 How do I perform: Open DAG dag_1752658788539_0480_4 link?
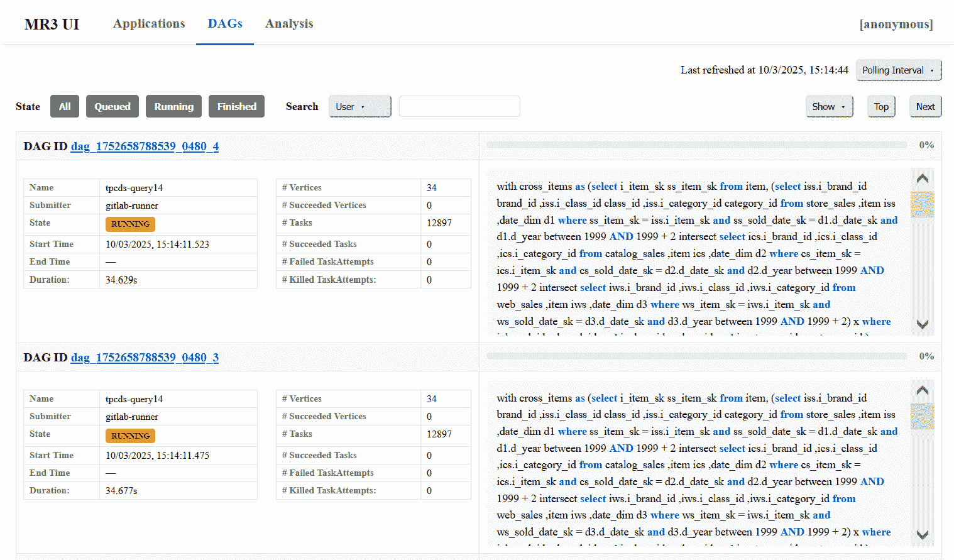click(x=145, y=146)
